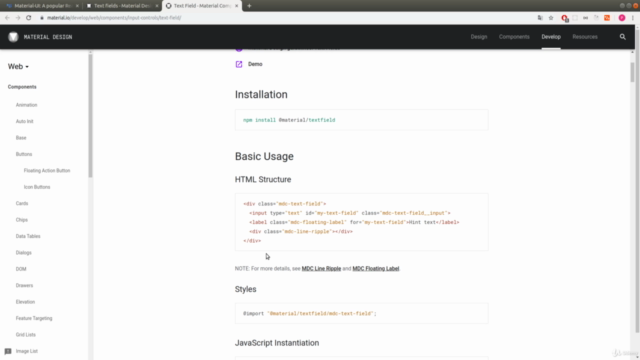Click the Basic Usage heading
This screenshot has height=360, width=640.
264,156
